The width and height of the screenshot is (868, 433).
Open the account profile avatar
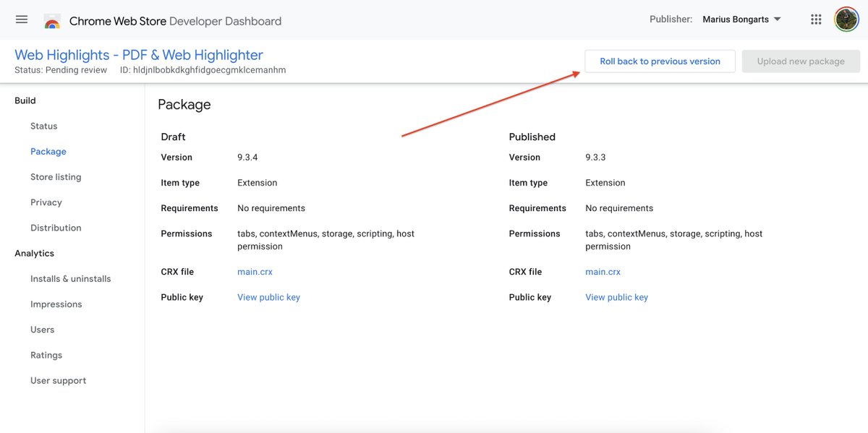(x=846, y=20)
